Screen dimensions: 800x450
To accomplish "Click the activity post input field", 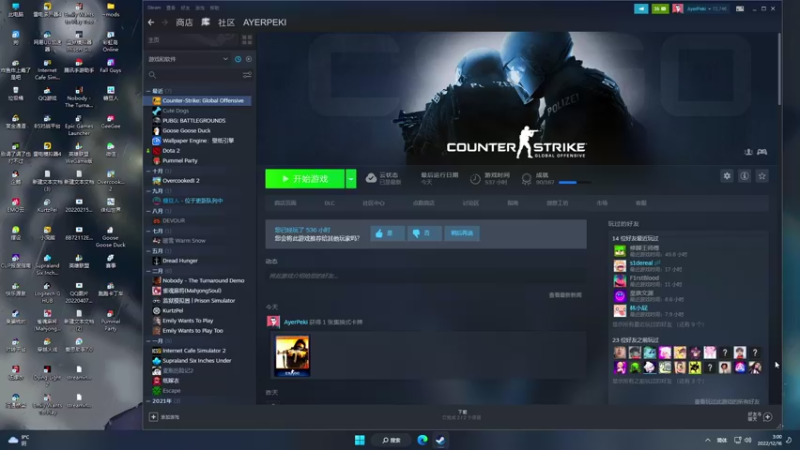I will coord(426,276).
